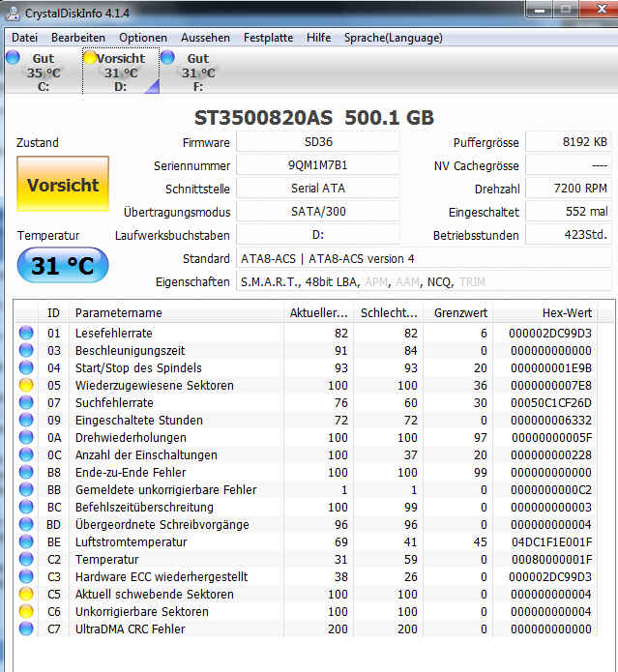Select the D: drive tab with Vorsicht status
618x672 pixels.
pos(121,72)
